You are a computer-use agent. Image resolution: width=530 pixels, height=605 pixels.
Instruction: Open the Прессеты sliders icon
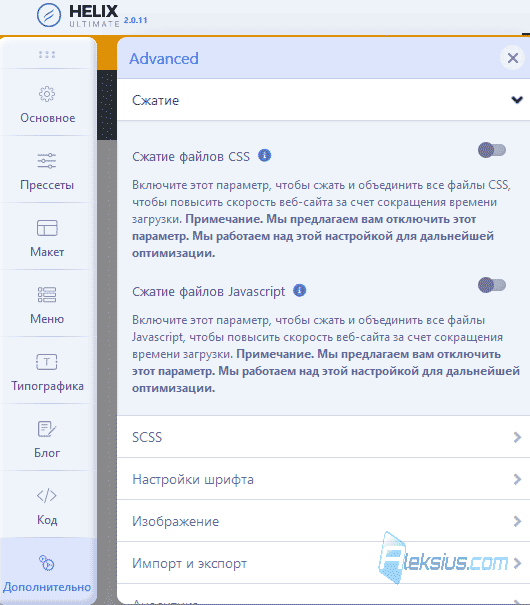(x=47, y=161)
